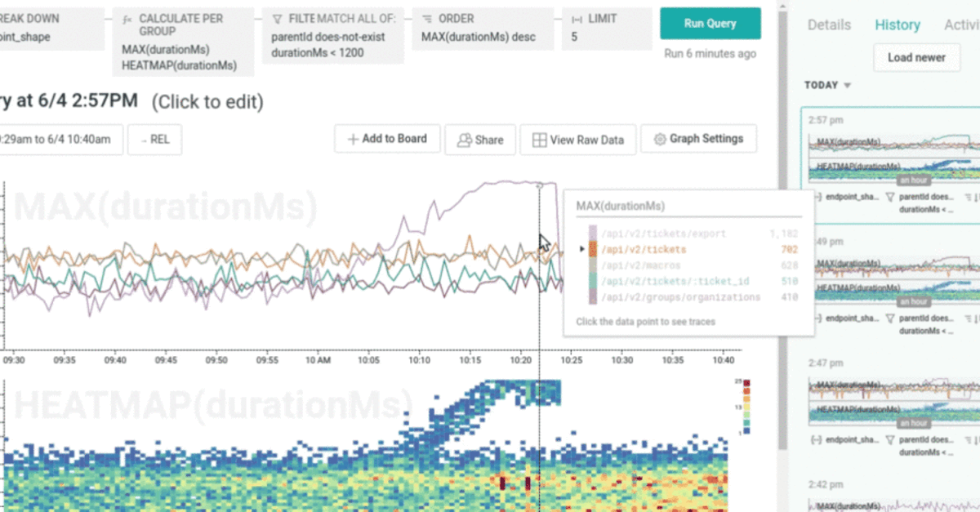Click the gear icon on Graph Settings
This screenshot has height=512, width=980.
pos(660,139)
